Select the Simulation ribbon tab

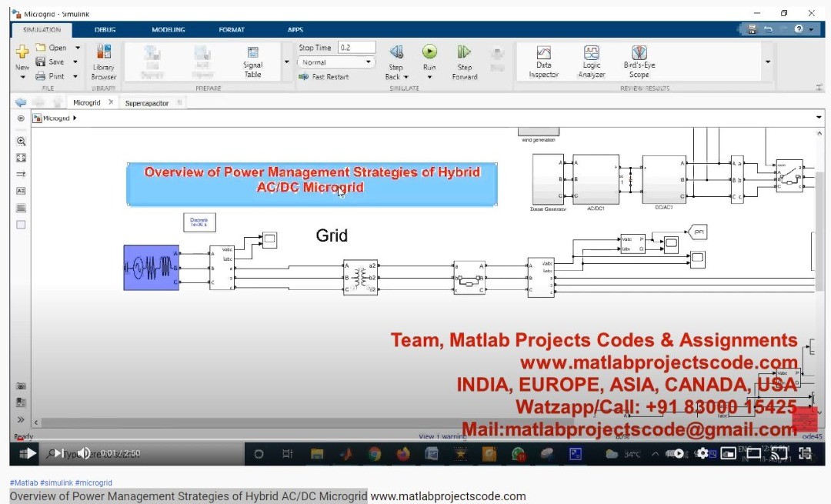(42, 30)
